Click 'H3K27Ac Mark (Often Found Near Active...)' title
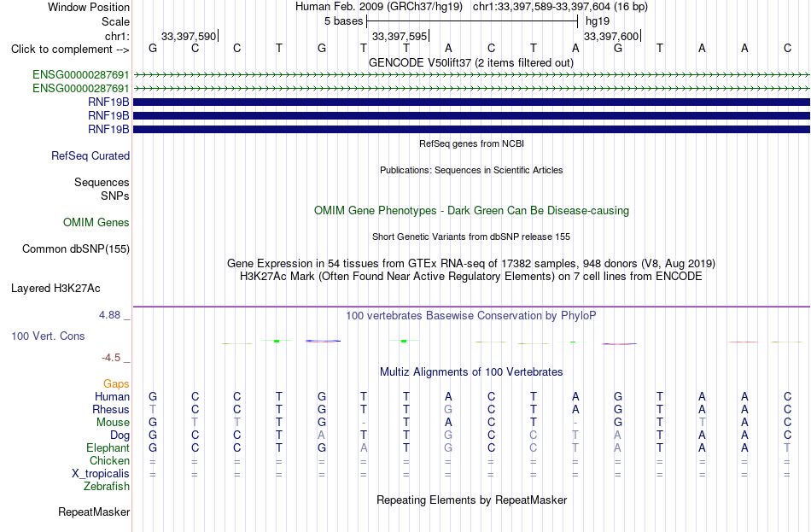This screenshot has width=811, height=532. pos(471,277)
